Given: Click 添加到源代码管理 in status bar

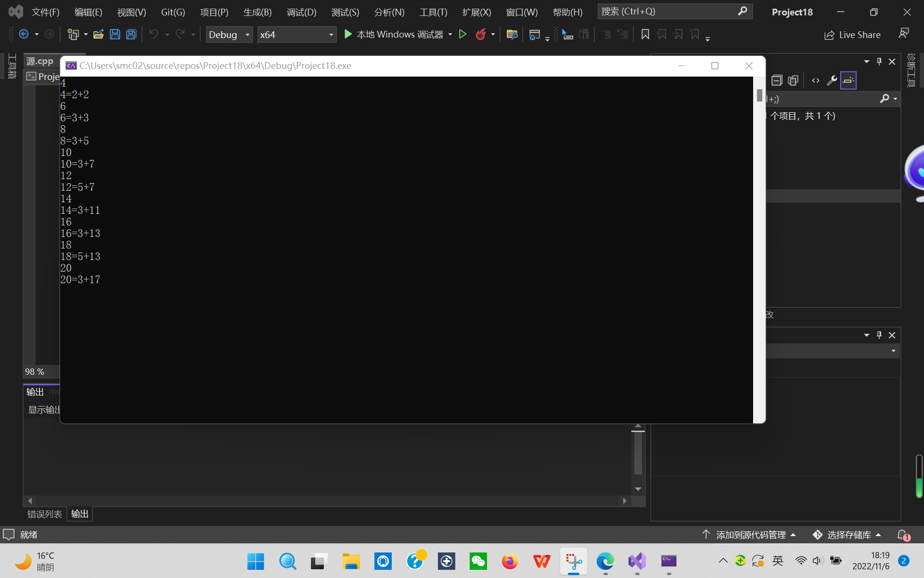Looking at the screenshot, I should (750, 535).
